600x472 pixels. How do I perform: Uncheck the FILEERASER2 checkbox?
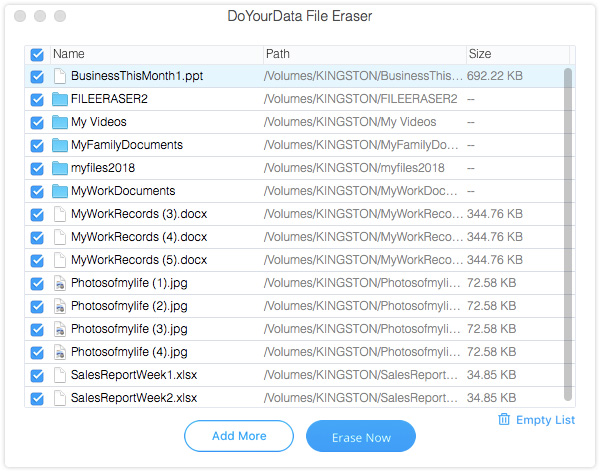tap(37, 100)
